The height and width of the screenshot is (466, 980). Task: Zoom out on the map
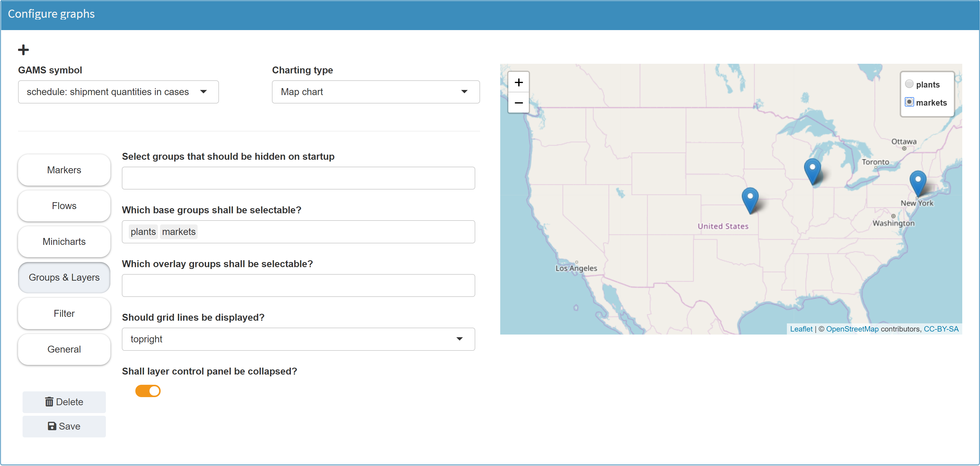click(x=519, y=103)
